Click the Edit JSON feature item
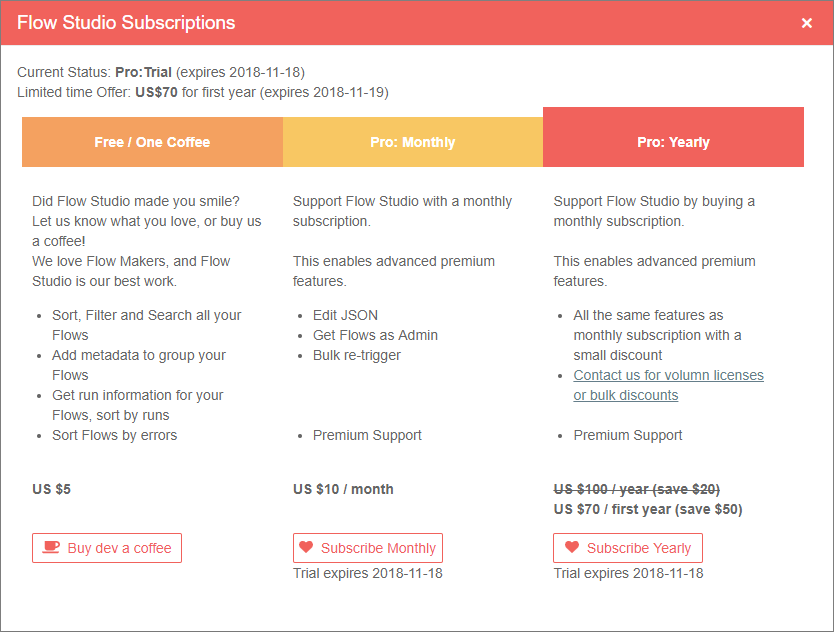This screenshot has width=834, height=632. (x=345, y=315)
